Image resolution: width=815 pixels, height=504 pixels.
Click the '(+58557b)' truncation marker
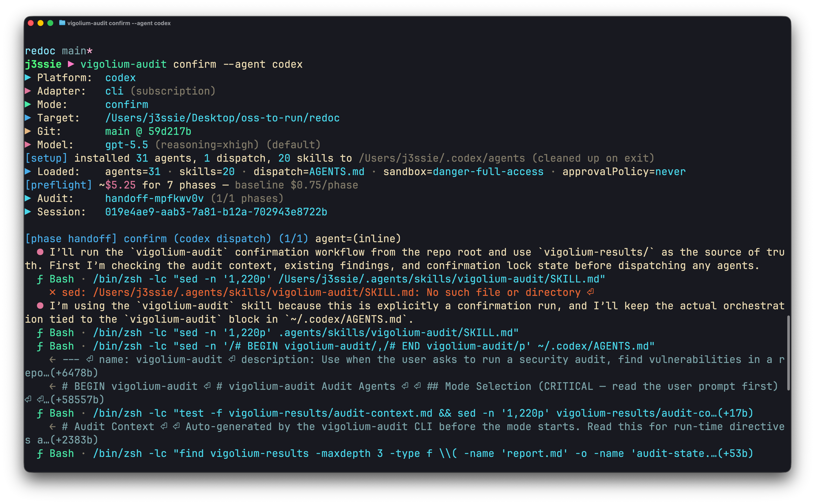pos(77,400)
